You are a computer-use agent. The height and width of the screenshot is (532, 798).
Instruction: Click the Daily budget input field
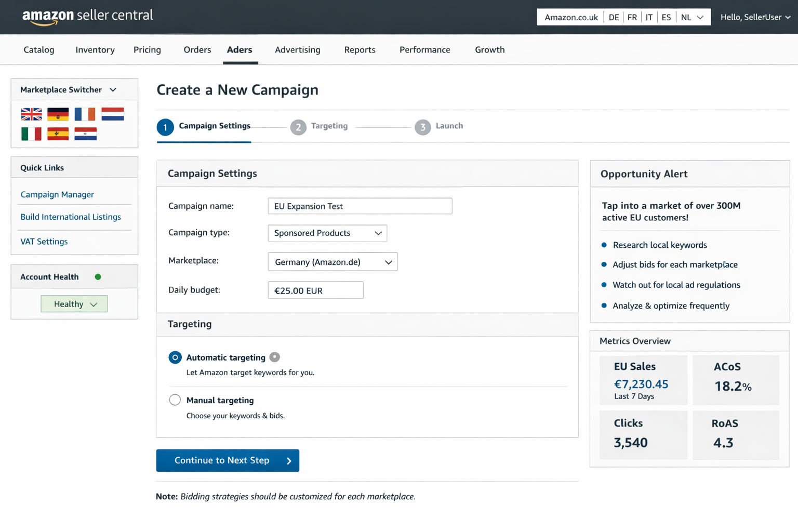(315, 290)
